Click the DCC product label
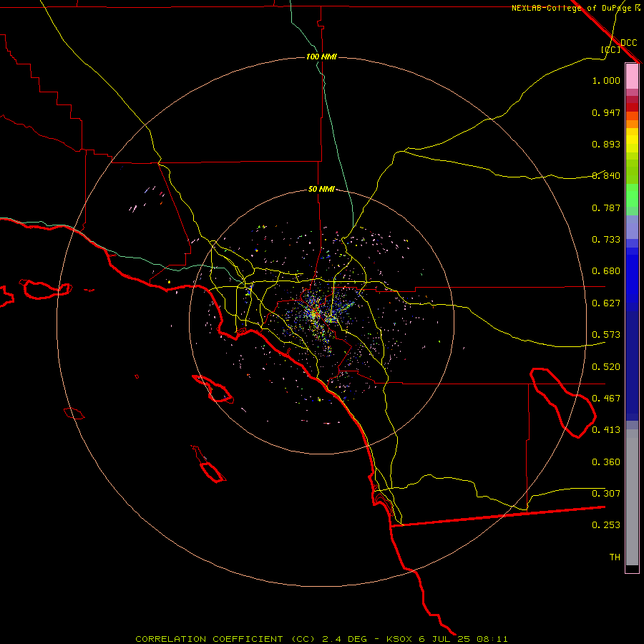Image resolution: width=644 pixels, height=644 pixels. tap(629, 43)
